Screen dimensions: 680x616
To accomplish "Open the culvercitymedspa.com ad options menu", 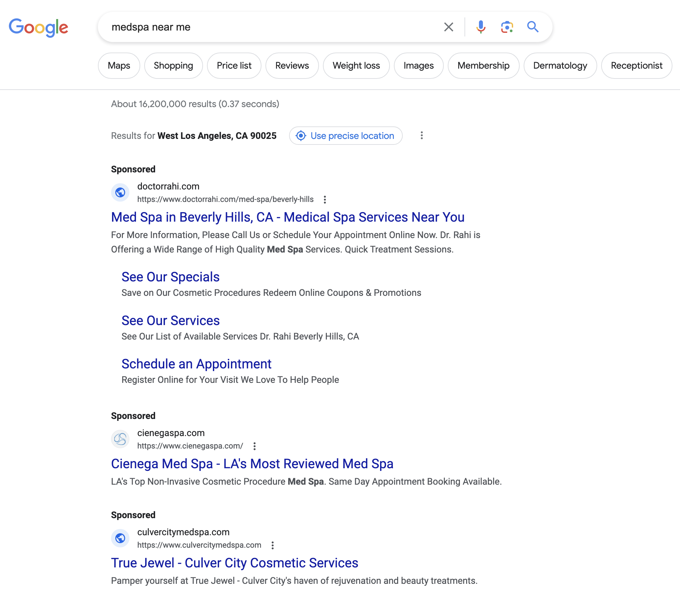I will [x=273, y=545].
